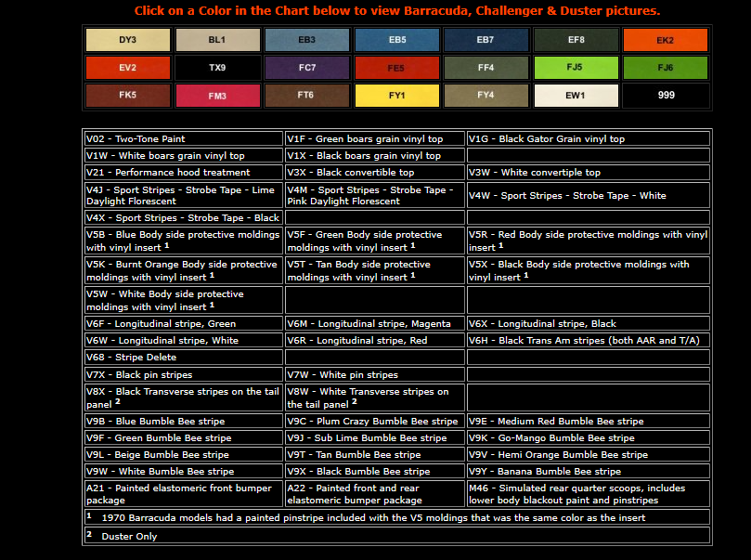
Task: Select the V68 Stripe Delete cell
Action: coord(184,358)
